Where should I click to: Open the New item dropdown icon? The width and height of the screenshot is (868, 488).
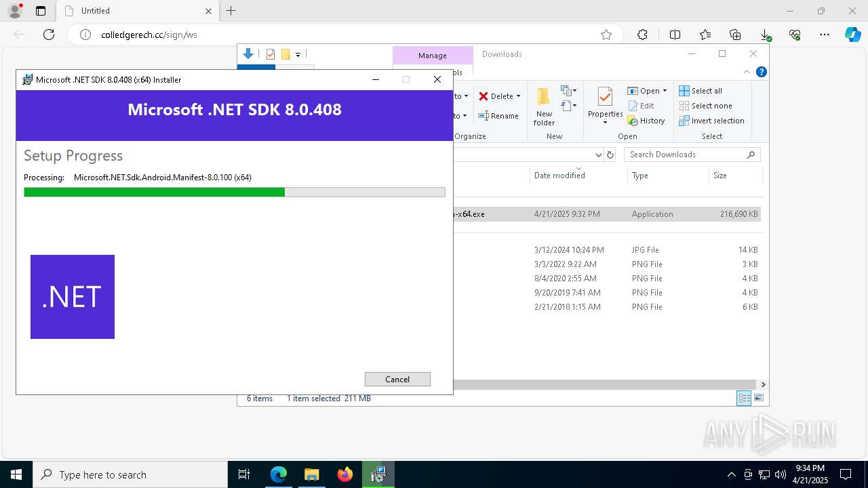(x=568, y=90)
